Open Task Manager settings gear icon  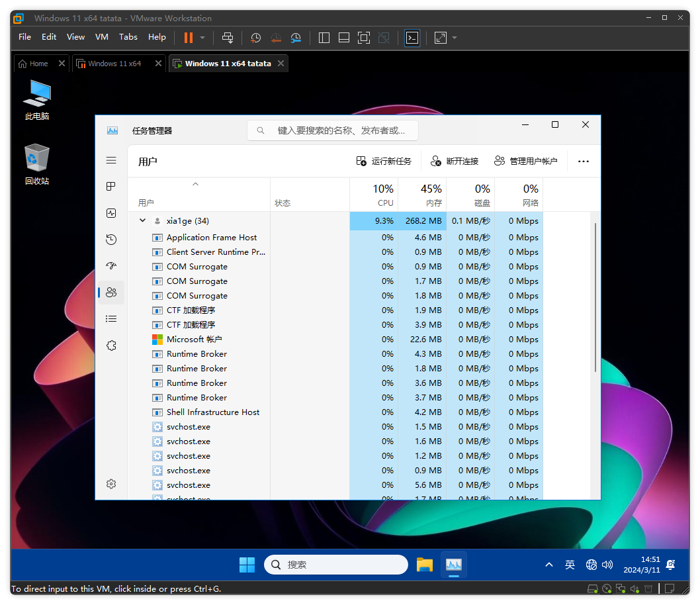[111, 484]
